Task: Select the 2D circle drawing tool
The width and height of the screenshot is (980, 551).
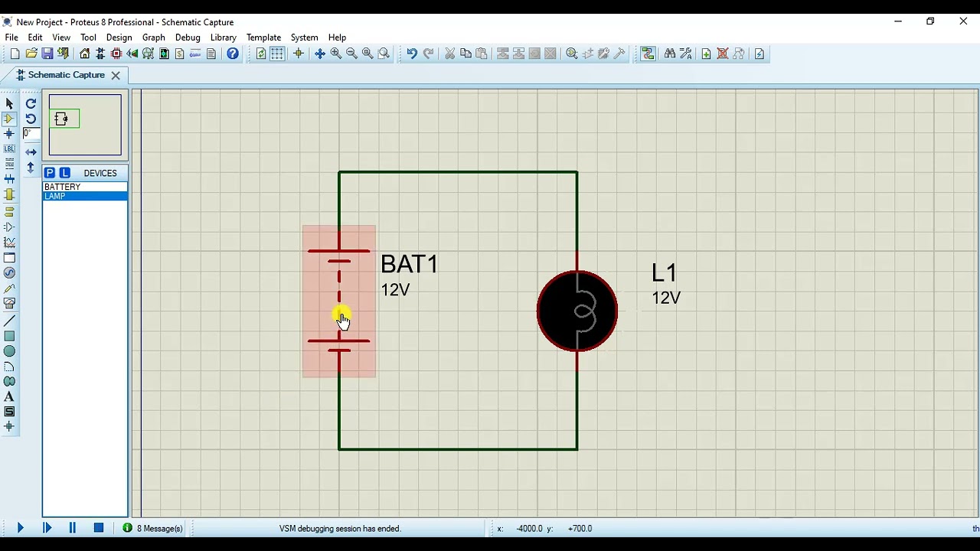Action: 9,351
